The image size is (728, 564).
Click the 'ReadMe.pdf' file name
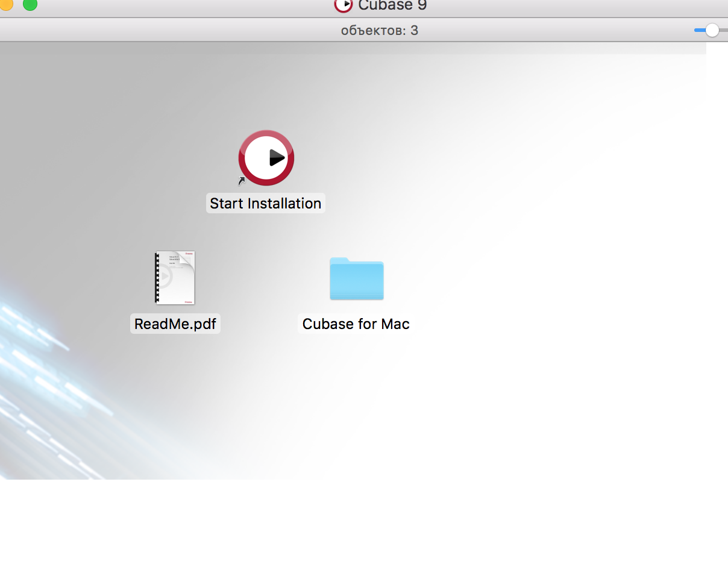(175, 324)
